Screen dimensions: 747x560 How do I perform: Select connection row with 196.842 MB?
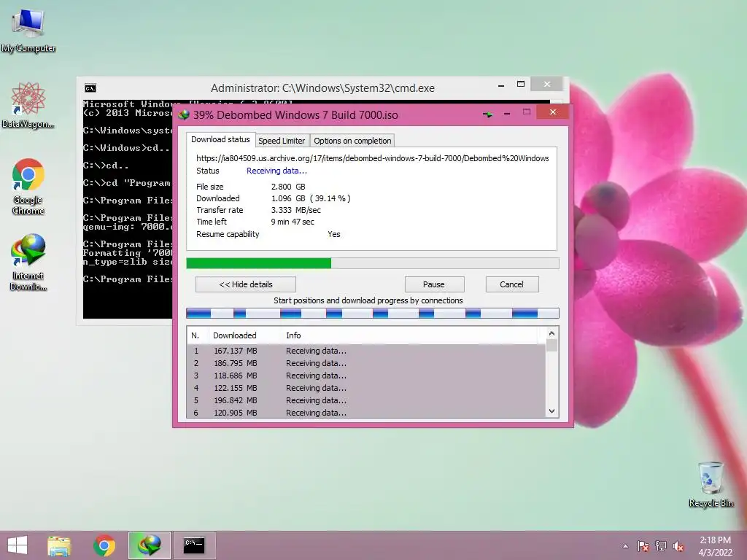click(366, 400)
